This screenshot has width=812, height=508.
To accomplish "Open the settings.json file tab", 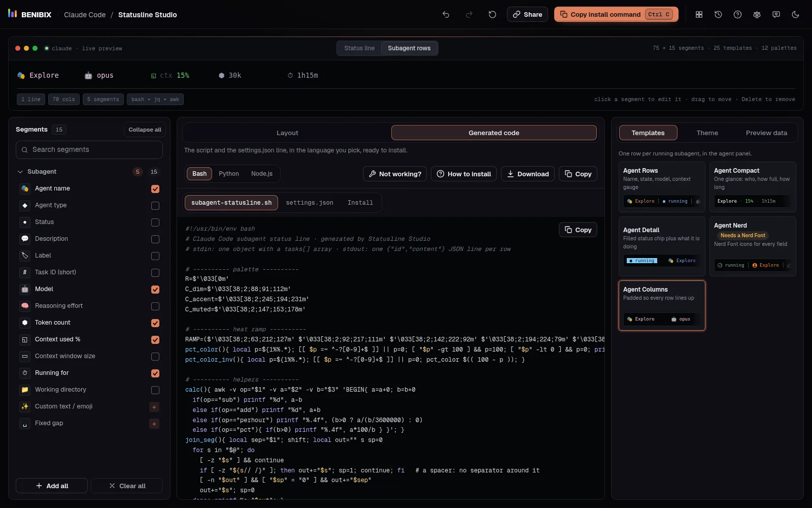I will 310,203.
